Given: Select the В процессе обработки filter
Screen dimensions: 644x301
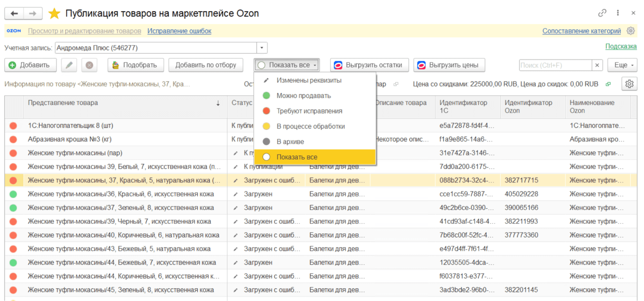Looking at the screenshot, I should tap(310, 126).
